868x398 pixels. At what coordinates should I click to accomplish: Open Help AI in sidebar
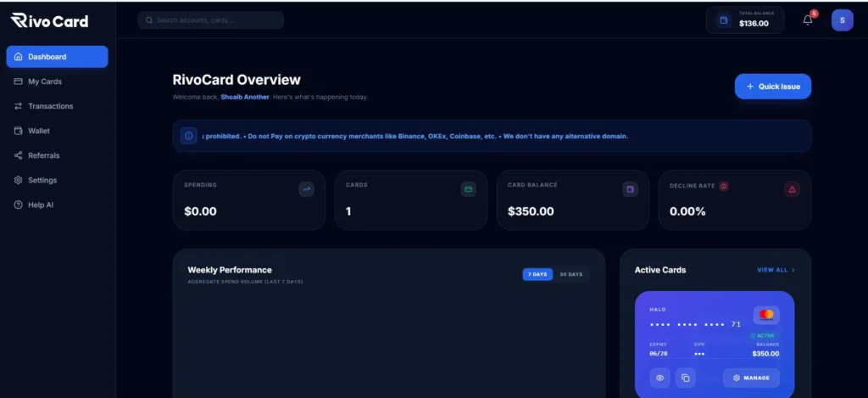[57, 205]
